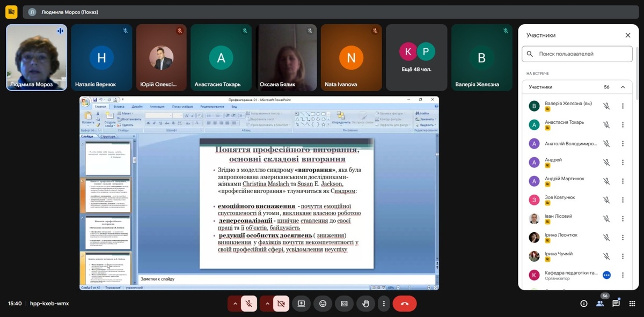Viewport: 644px width, 317px height.
Task: Open the present screen option
Action: (301, 304)
